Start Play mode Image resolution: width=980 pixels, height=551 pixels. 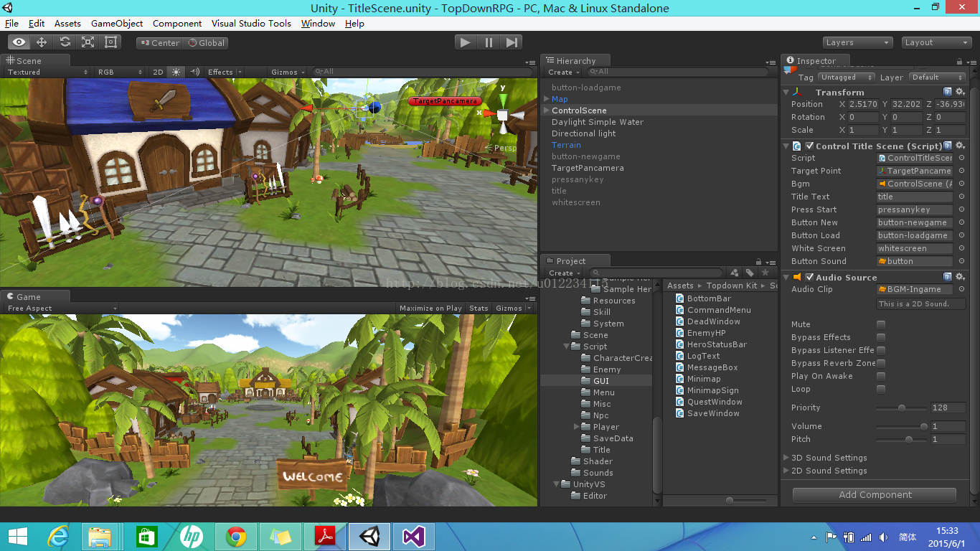click(466, 42)
